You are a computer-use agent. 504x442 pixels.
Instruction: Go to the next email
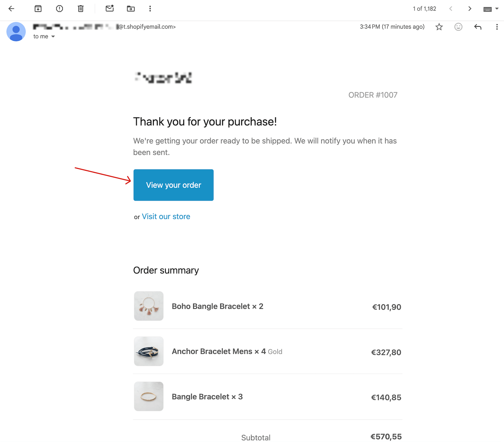click(470, 9)
